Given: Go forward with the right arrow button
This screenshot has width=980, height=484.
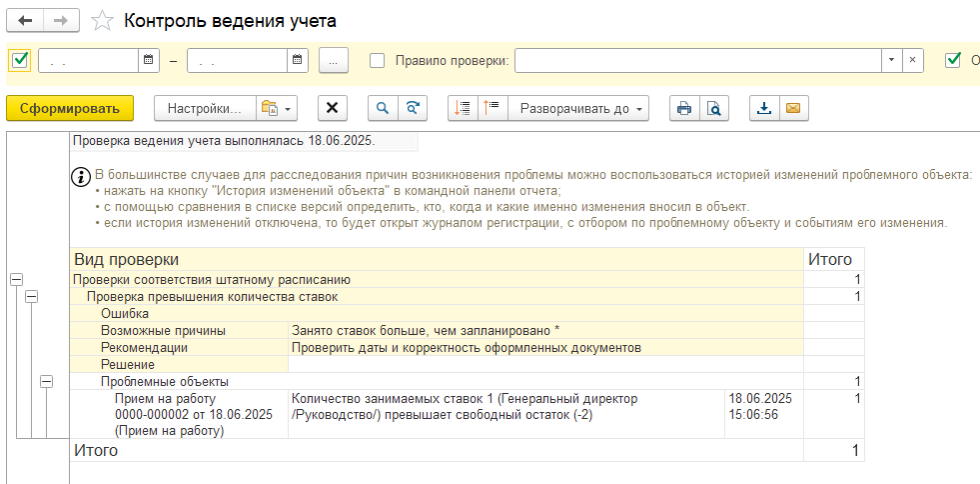Looking at the screenshot, I should click(61, 21).
